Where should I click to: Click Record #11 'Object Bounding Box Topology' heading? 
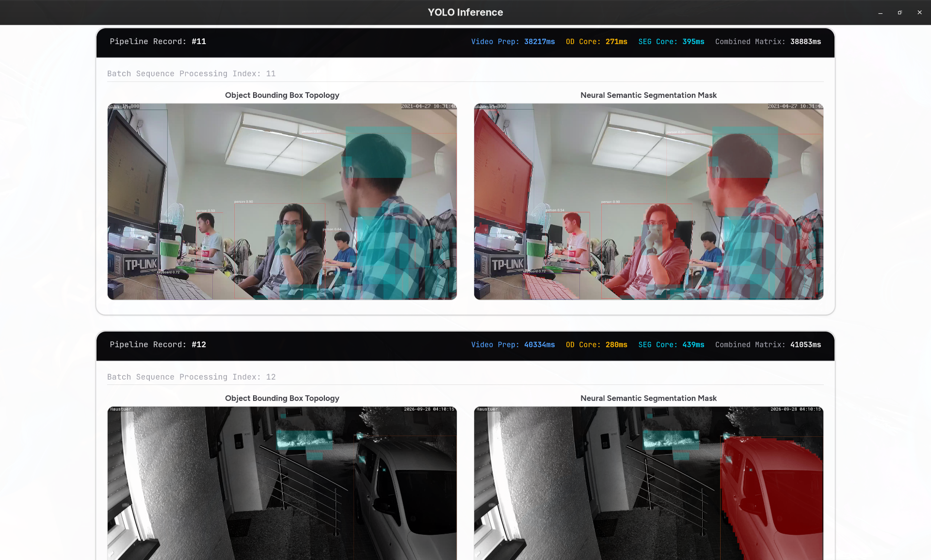click(282, 96)
